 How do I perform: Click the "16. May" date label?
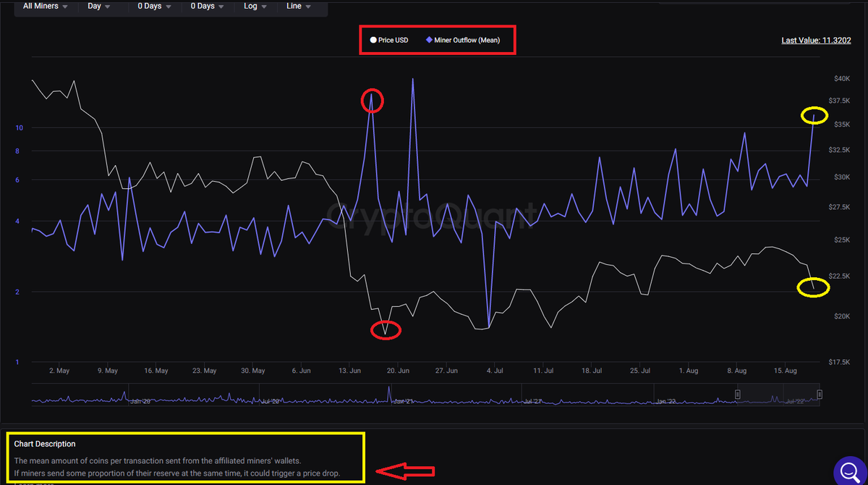point(156,371)
